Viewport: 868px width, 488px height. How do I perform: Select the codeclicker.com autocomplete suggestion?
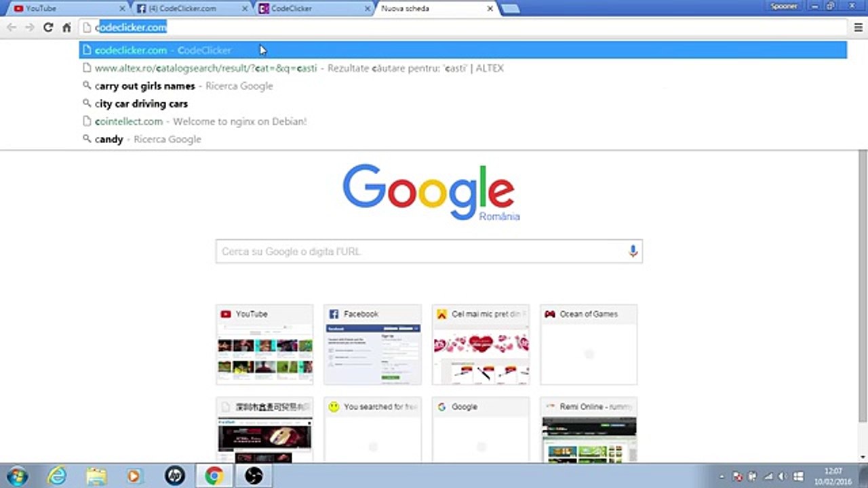click(463, 50)
